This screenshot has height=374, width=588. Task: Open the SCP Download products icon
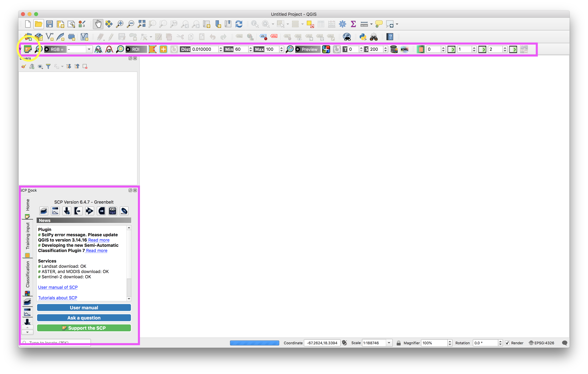pos(67,211)
